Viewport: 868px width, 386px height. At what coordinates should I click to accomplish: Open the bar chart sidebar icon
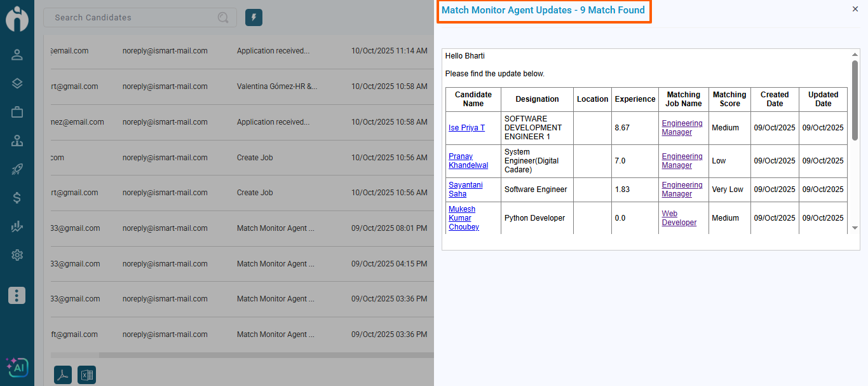click(x=17, y=226)
